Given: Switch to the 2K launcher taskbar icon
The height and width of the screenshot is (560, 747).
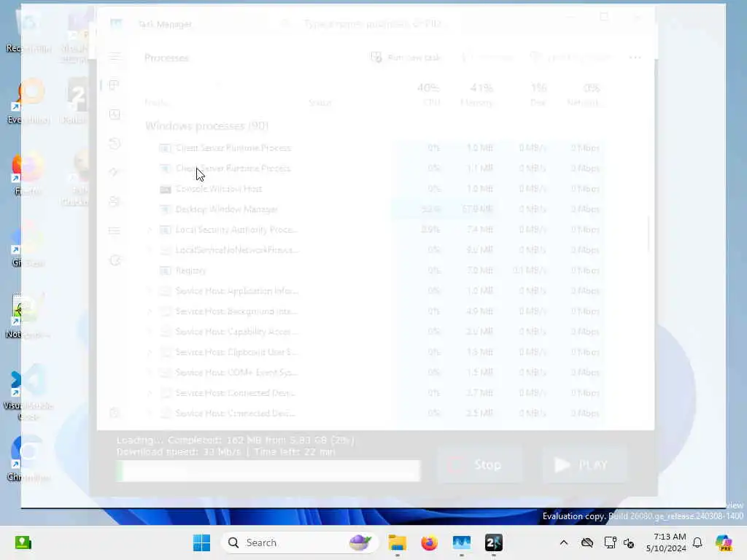Looking at the screenshot, I should coord(494,542).
